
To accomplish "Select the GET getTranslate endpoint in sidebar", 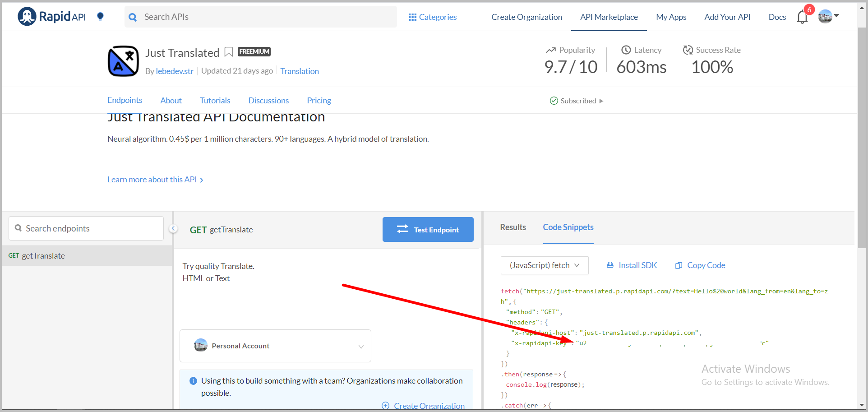I will click(87, 256).
